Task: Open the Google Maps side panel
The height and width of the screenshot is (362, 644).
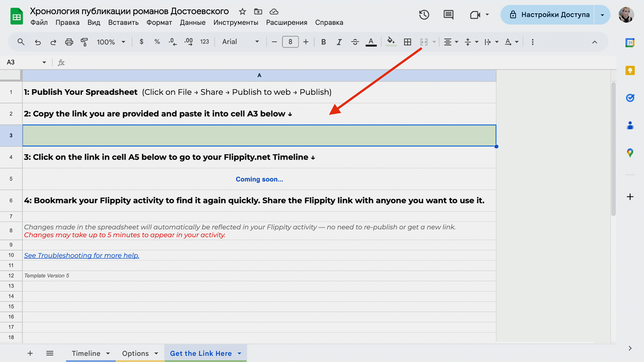Action: tap(630, 153)
